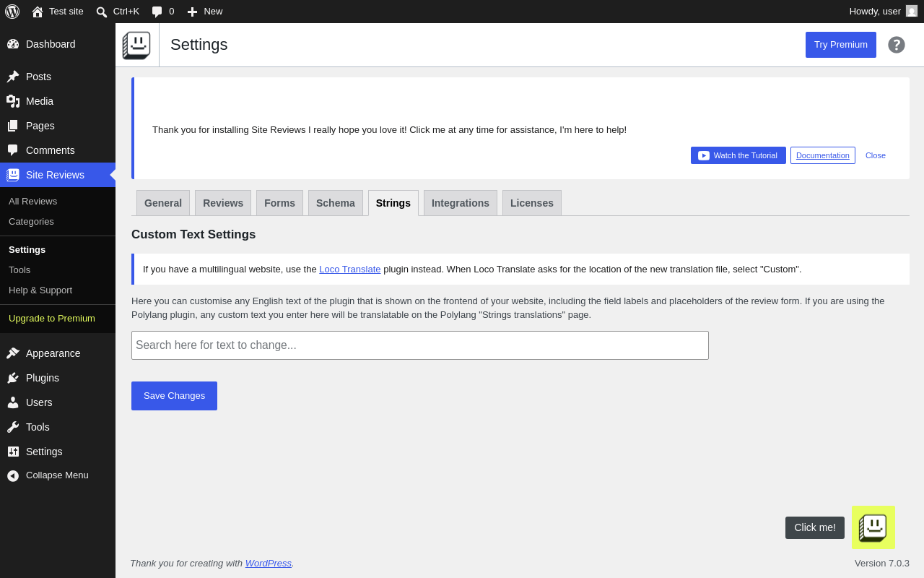Click the Posts pushpin icon

13,77
